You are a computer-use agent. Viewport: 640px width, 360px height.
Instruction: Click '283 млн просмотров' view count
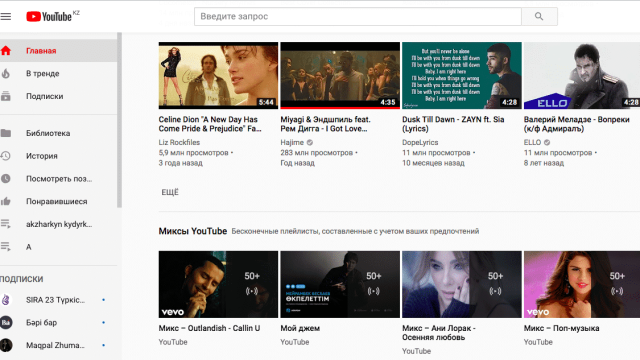click(316, 153)
